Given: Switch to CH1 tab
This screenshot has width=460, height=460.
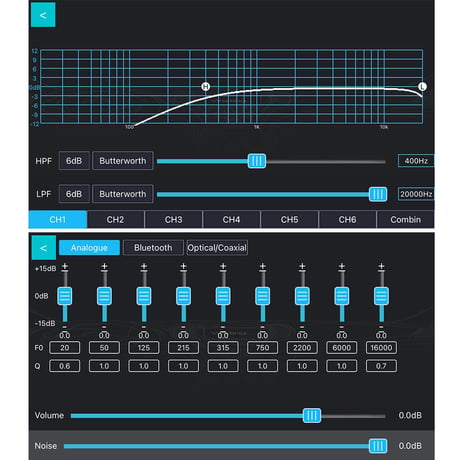Looking at the screenshot, I should click(x=58, y=219).
